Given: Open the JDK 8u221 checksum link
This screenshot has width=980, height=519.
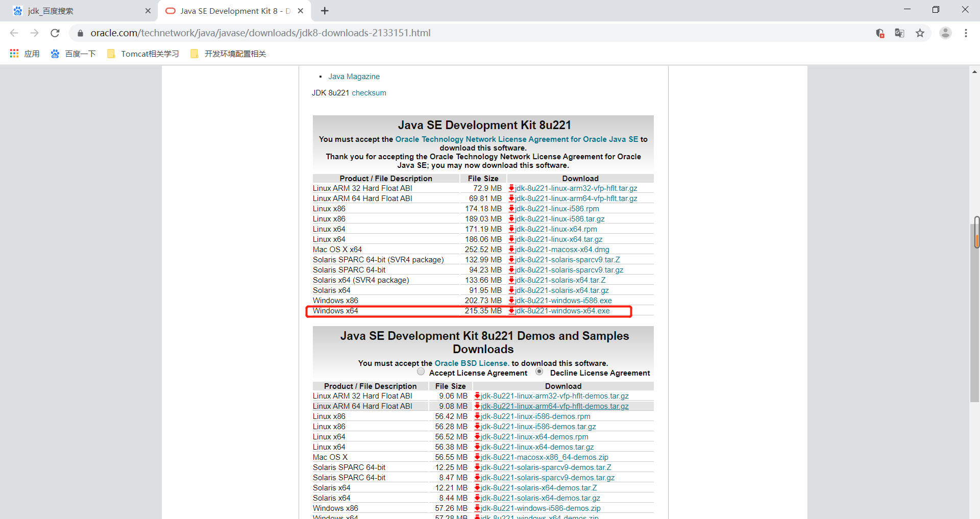Looking at the screenshot, I should tap(369, 93).
